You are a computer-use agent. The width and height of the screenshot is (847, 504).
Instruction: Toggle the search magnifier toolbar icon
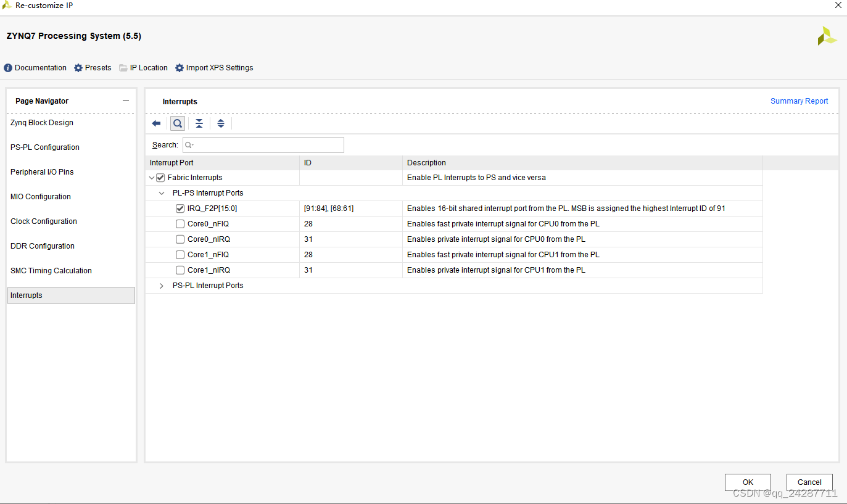(x=178, y=123)
